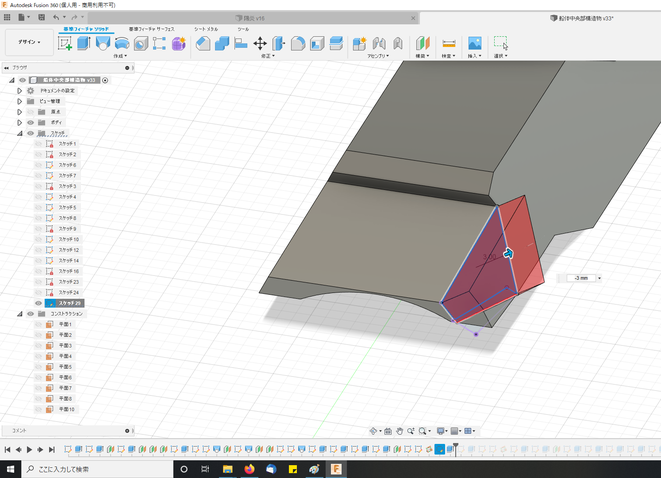Click the Save icon in the quick access bar
The height and width of the screenshot is (478, 661).
pos(41,17)
